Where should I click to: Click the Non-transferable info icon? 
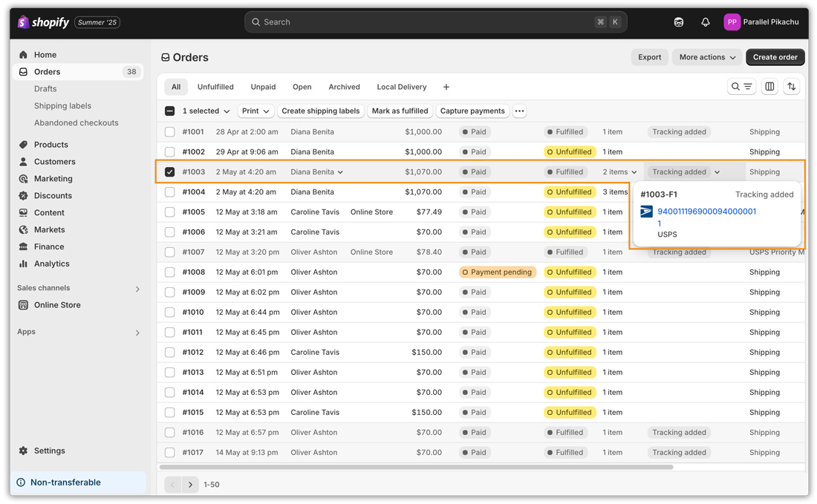[x=21, y=482]
